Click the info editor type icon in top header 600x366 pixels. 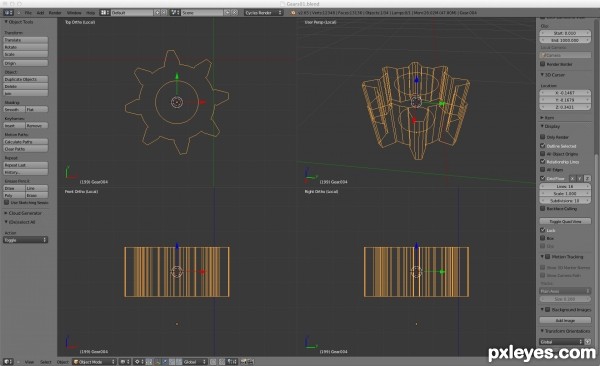click(x=8, y=13)
